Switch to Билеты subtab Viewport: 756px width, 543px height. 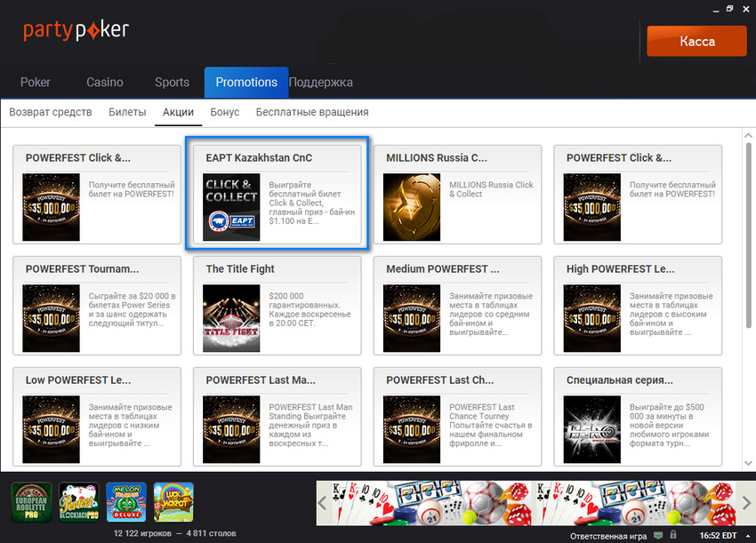click(x=127, y=112)
